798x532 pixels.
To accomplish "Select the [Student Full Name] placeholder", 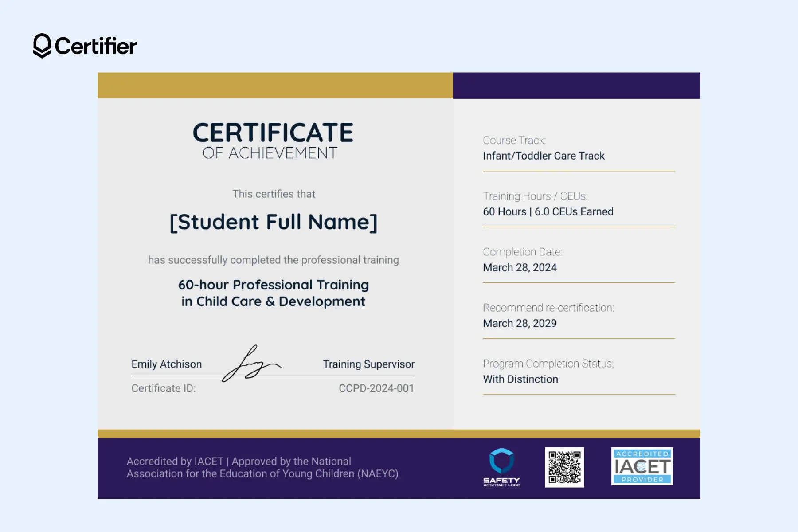I will tap(274, 222).
